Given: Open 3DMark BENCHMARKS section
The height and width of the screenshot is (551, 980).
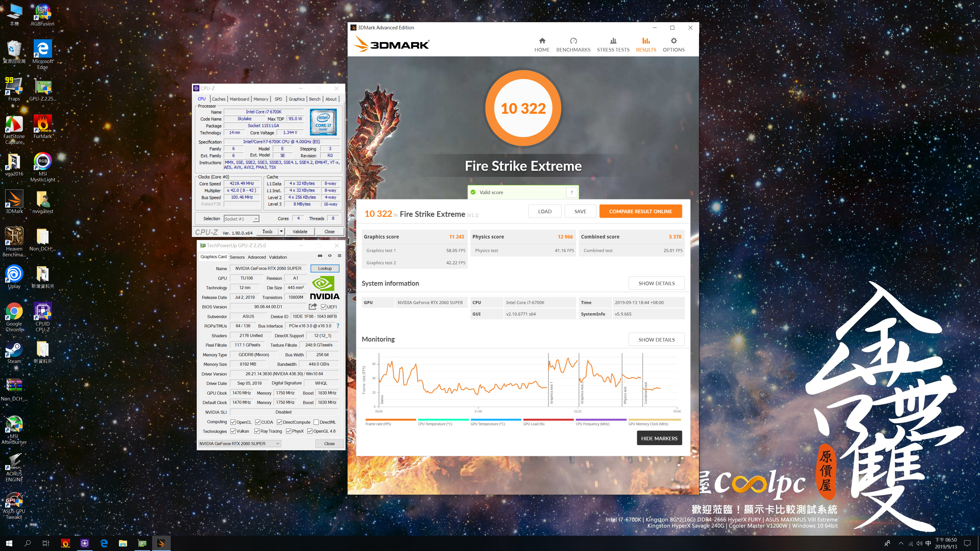Looking at the screenshot, I should (573, 44).
